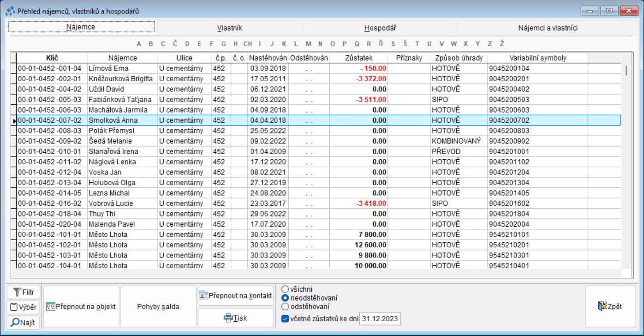This screenshot has height=336, width=644.
Task: Click the Způsob úhrady column header
Action: (x=459, y=58)
